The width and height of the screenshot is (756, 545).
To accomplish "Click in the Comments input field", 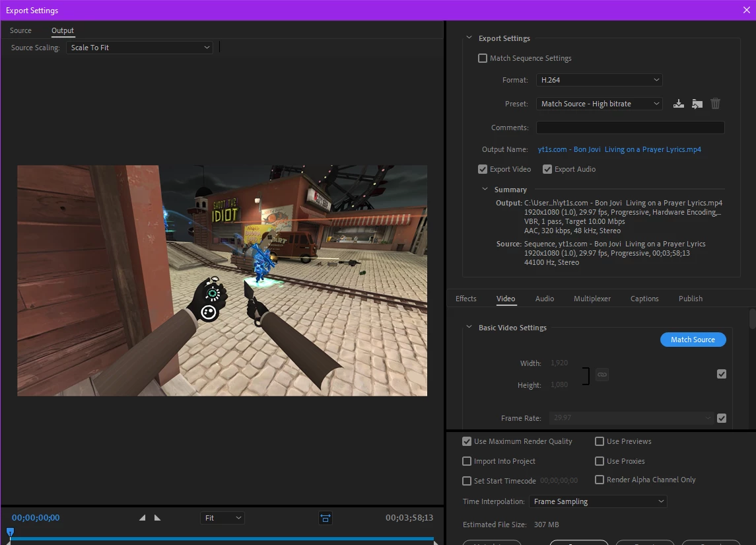I will (630, 127).
